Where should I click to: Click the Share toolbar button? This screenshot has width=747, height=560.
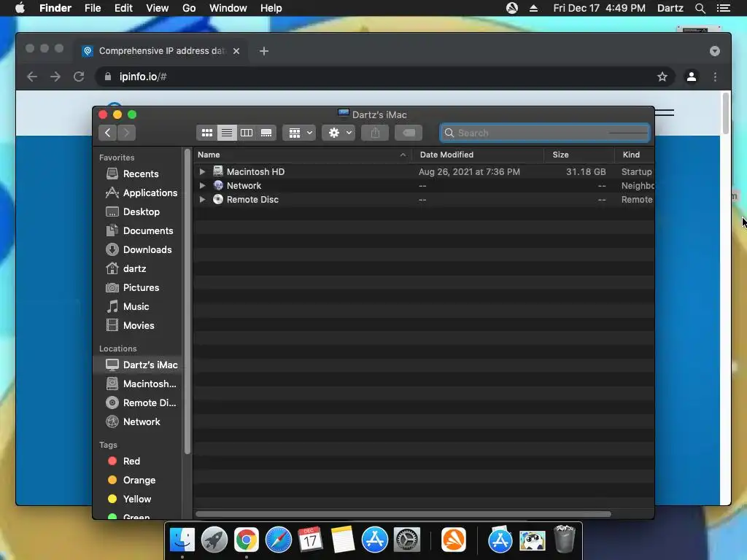[376, 133]
